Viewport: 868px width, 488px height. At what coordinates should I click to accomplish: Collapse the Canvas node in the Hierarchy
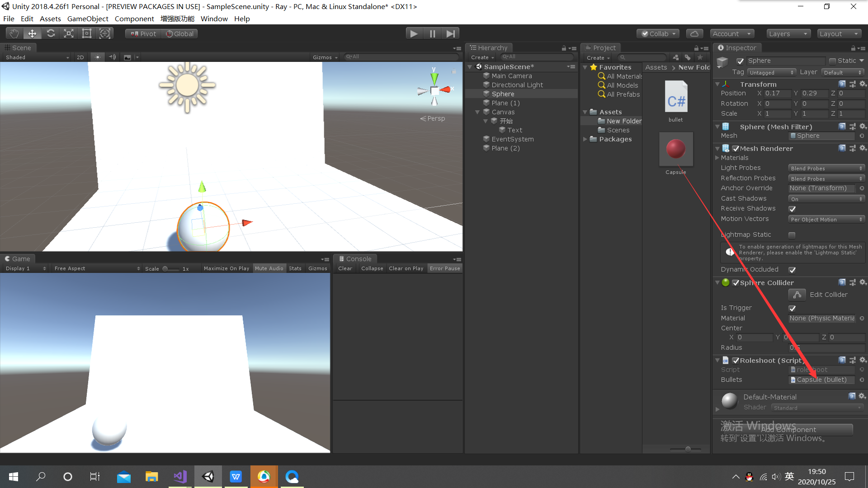point(478,112)
